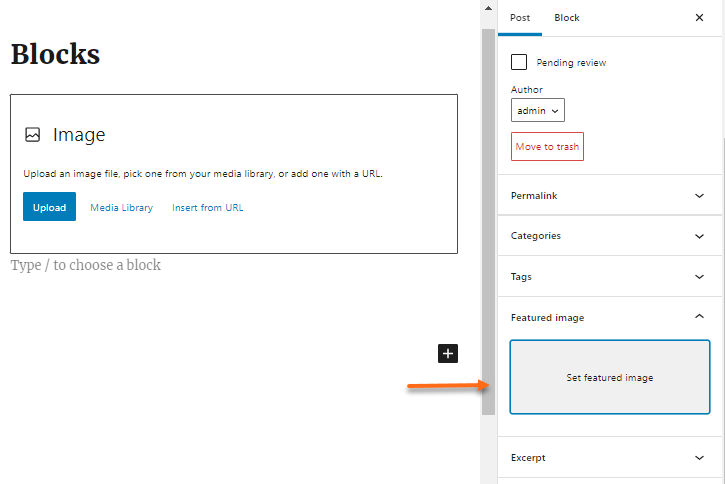Click Move to trash button

547,147
